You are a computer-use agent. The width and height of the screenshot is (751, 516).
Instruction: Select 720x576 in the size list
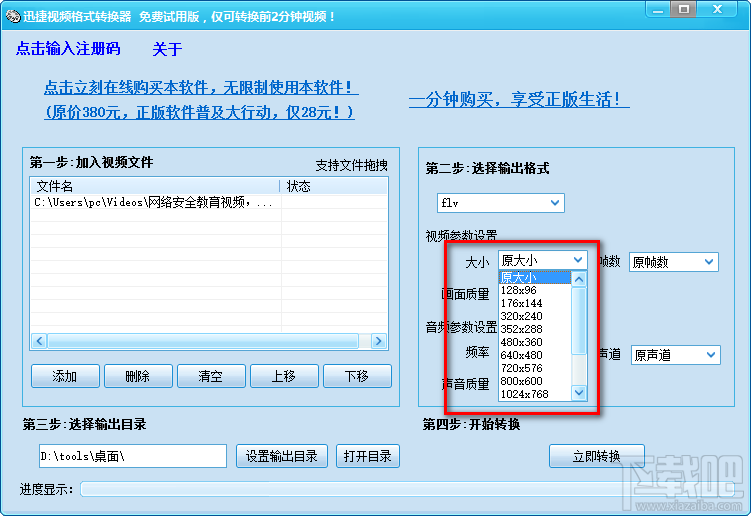(x=535, y=368)
